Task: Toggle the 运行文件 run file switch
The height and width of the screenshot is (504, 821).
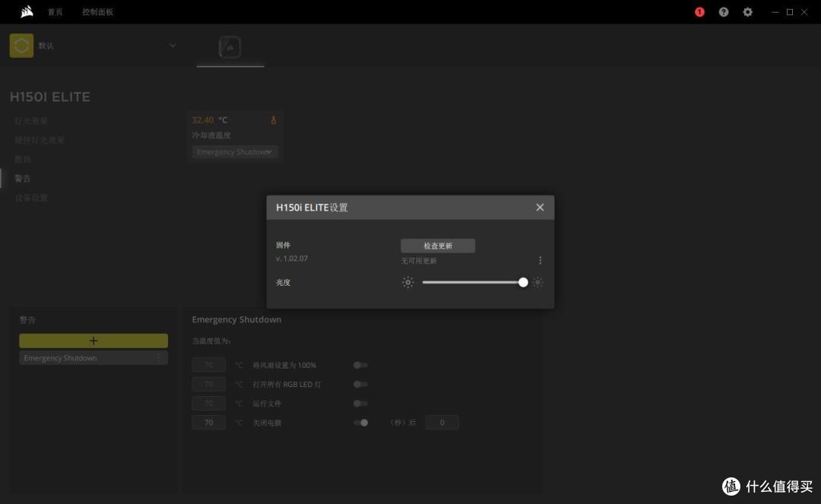Action: (x=361, y=404)
